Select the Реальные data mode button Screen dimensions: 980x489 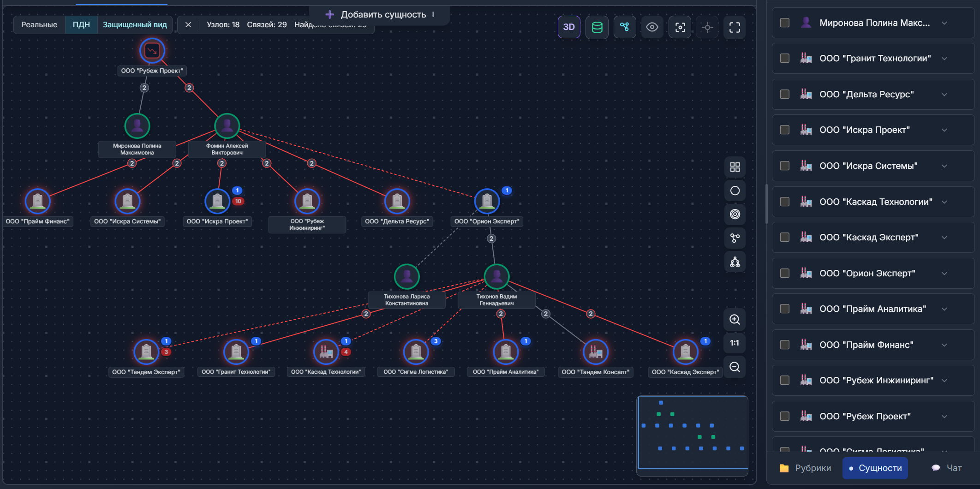click(39, 24)
